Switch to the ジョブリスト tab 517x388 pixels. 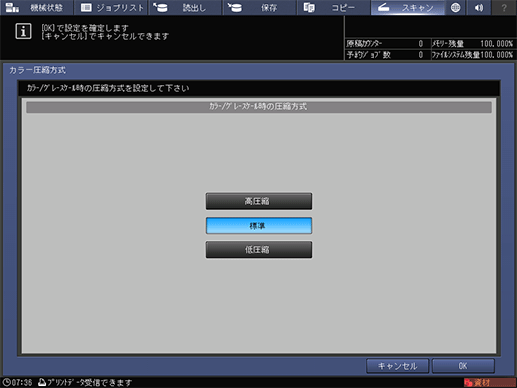pos(111,7)
